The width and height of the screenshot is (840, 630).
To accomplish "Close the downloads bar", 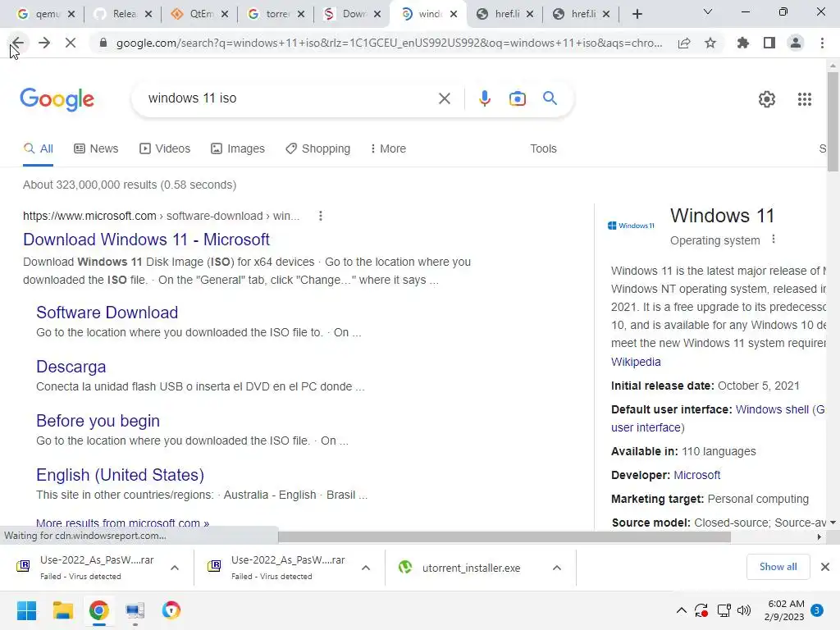I will (x=825, y=567).
